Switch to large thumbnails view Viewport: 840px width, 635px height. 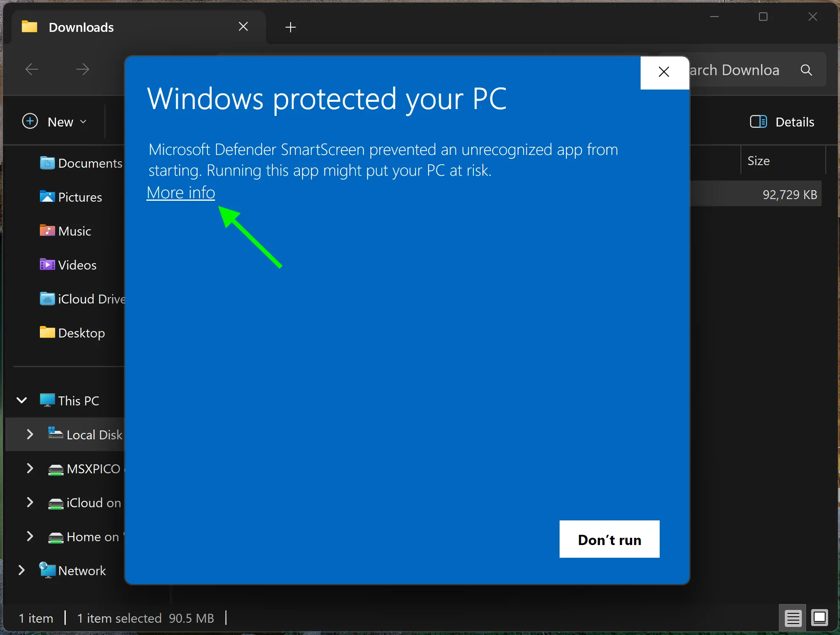coord(820,618)
